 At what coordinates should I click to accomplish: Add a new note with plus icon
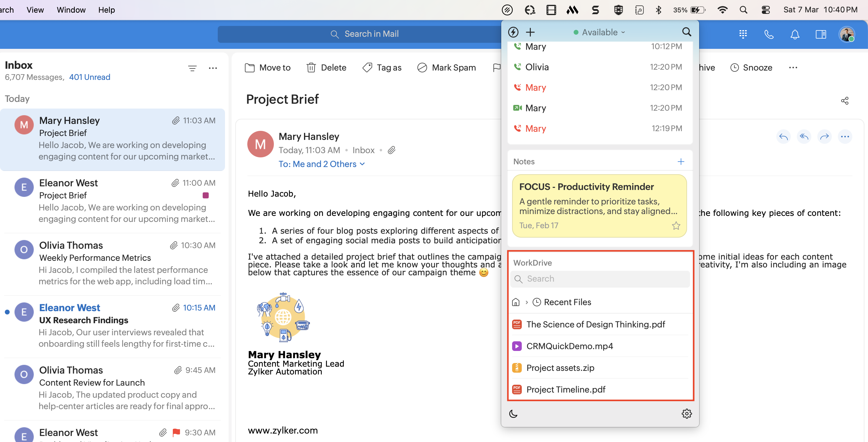click(x=681, y=162)
